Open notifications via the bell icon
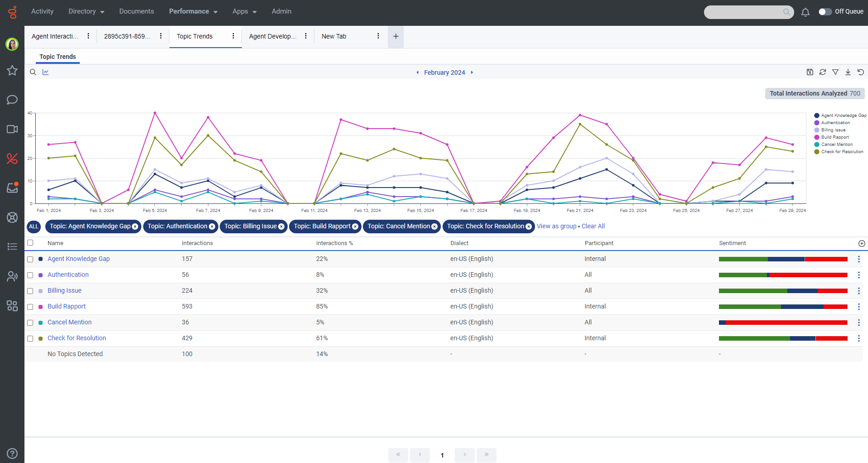868x463 pixels. 805,12
